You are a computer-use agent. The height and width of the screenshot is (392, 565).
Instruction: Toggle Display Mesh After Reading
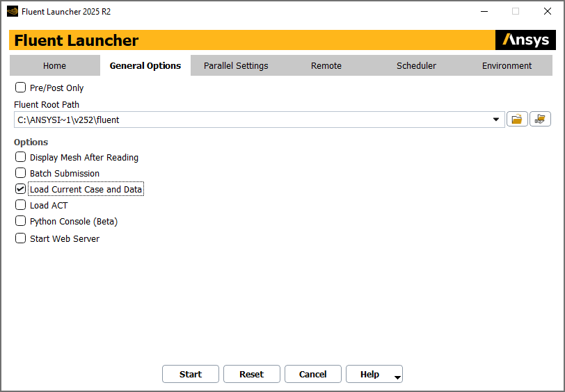[x=21, y=157]
